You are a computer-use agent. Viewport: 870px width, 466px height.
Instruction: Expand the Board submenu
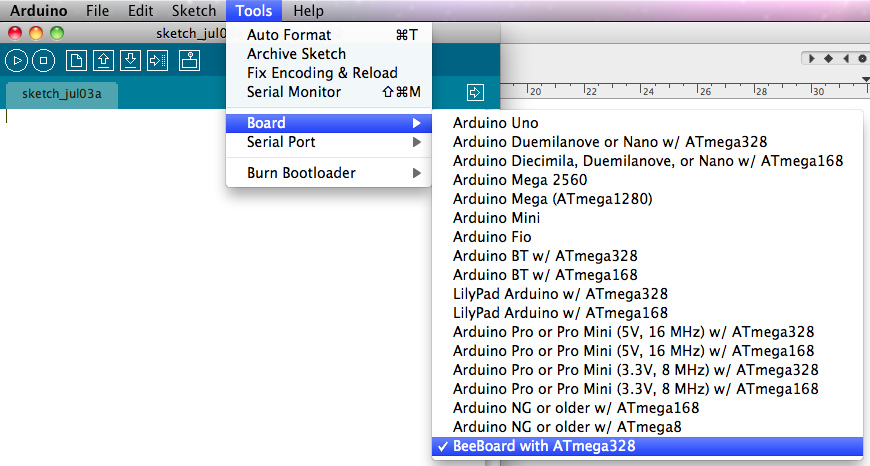(x=328, y=123)
